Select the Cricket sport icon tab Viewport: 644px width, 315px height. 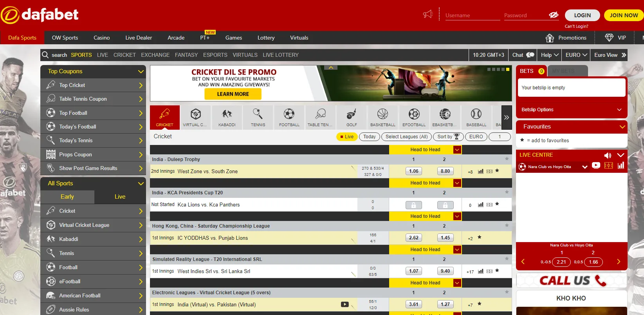coord(165,117)
